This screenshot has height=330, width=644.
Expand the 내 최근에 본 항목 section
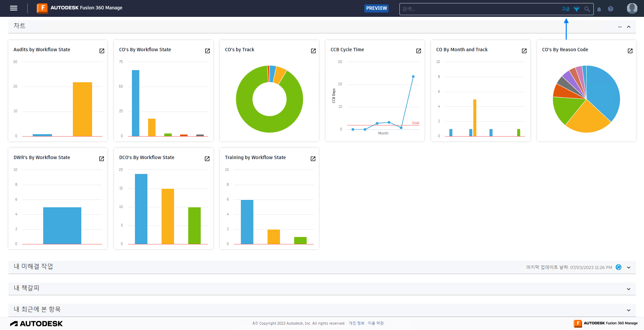click(629, 310)
